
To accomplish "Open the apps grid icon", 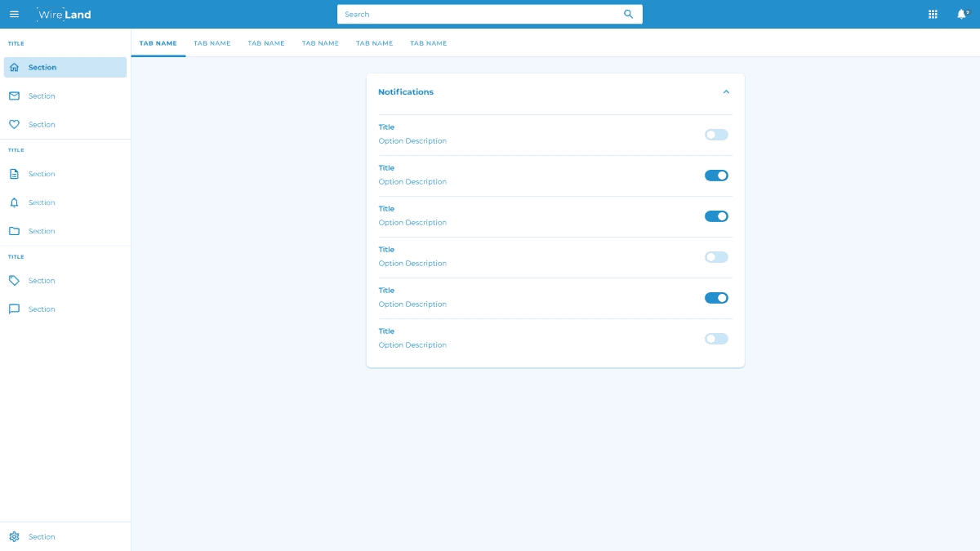I will [933, 14].
